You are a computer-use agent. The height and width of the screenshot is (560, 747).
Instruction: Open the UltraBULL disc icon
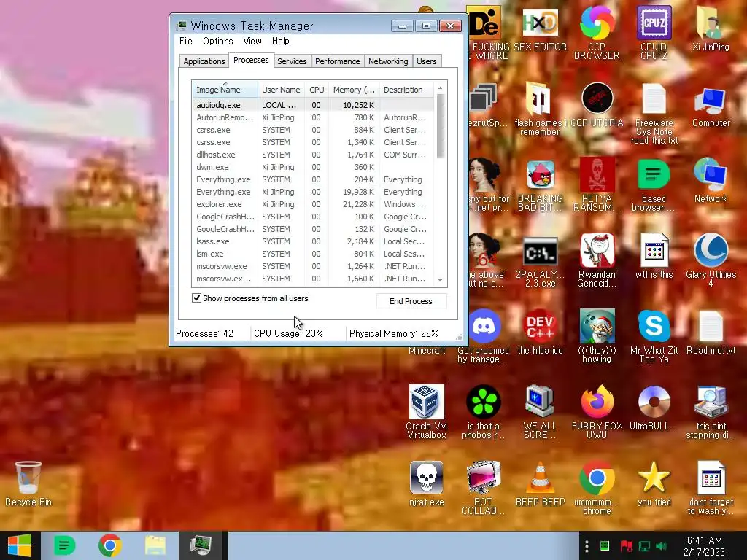pyautogui.click(x=654, y=407)
